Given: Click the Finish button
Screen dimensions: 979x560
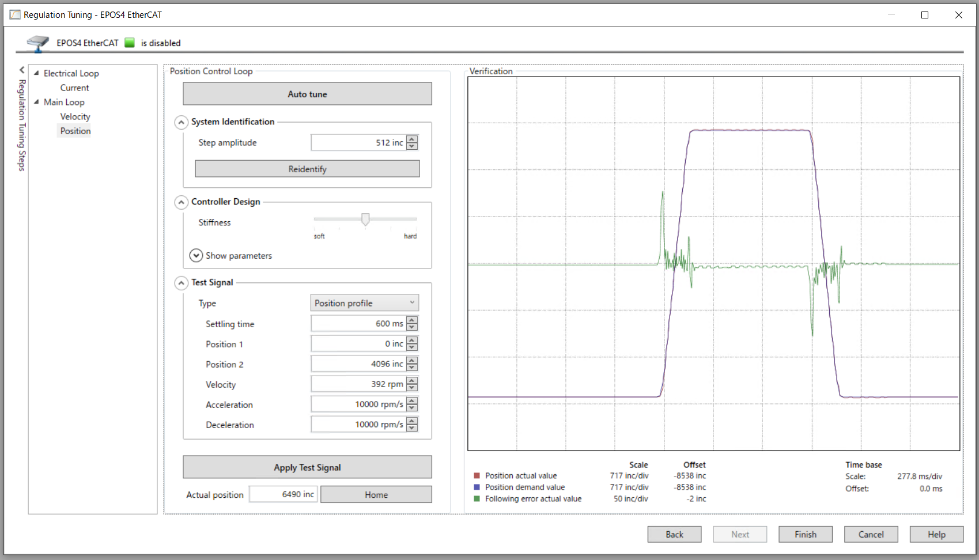Looking at the screenshot, I should (806, 534).
